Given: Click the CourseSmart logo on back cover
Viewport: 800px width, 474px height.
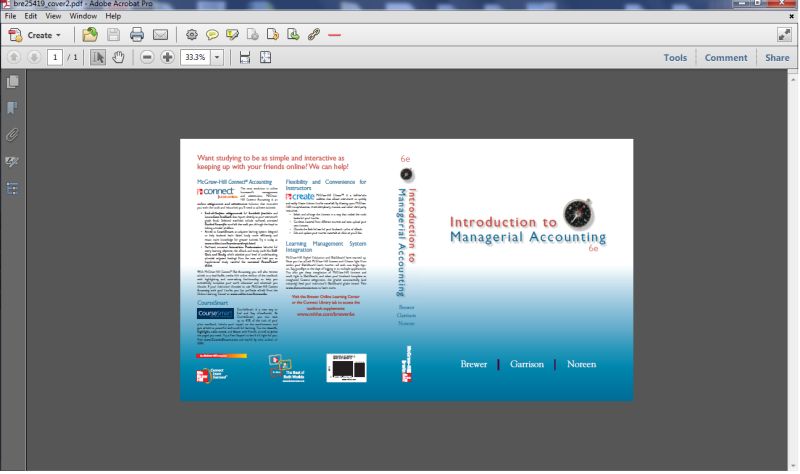Looking at the screenshot, I should [215, 313].
